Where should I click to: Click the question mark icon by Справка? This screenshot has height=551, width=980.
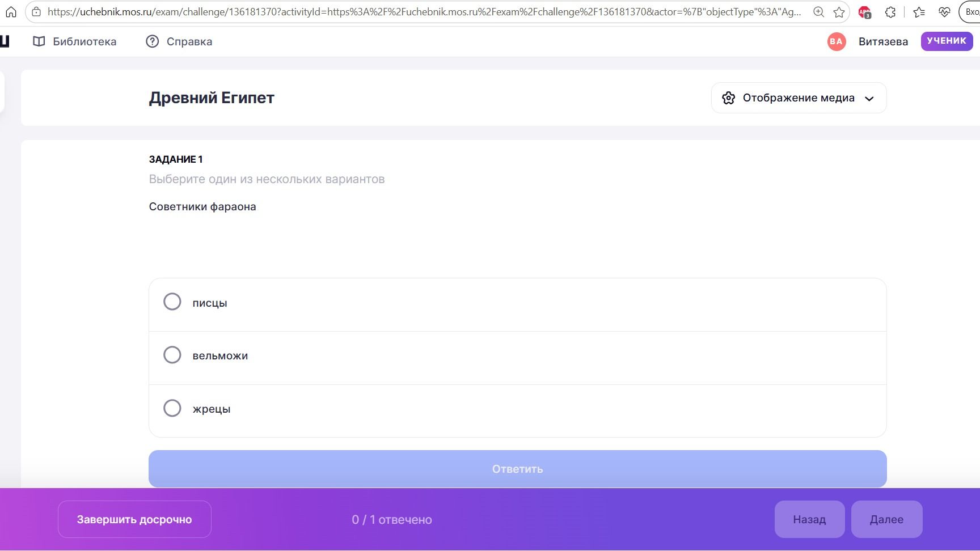tap(152, 41)
